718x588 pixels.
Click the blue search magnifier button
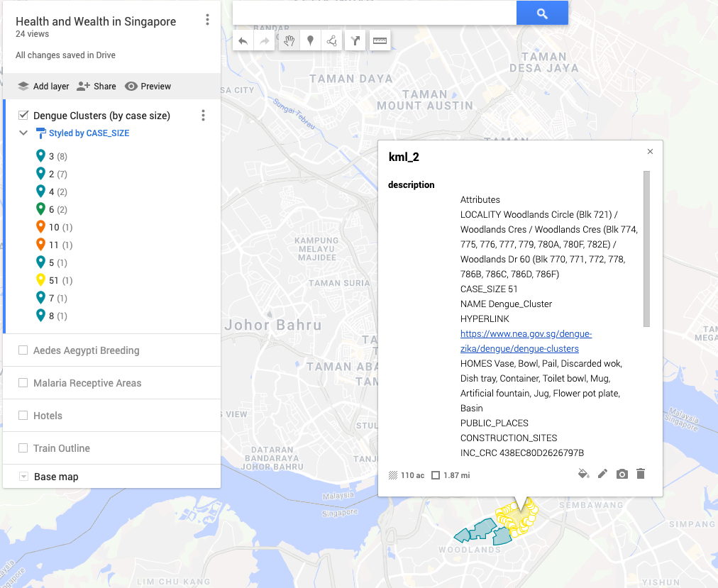coord(542,13)
